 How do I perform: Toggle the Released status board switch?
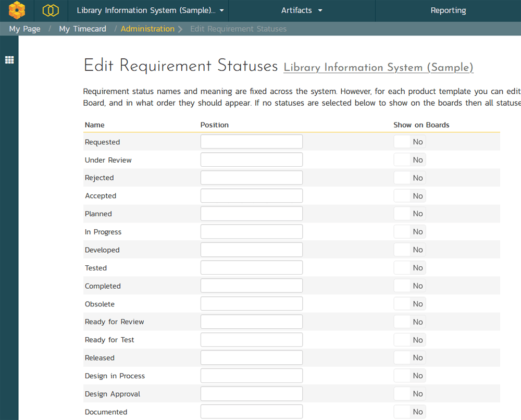coord(410,357)
